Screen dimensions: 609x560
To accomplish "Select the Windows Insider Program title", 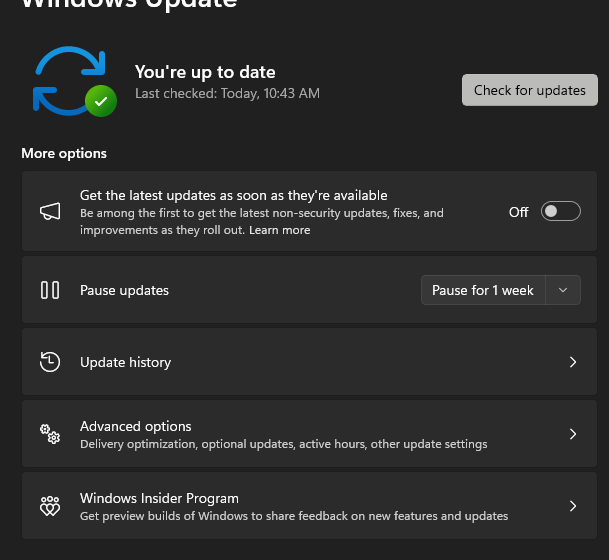I will (x=159, y=498).
